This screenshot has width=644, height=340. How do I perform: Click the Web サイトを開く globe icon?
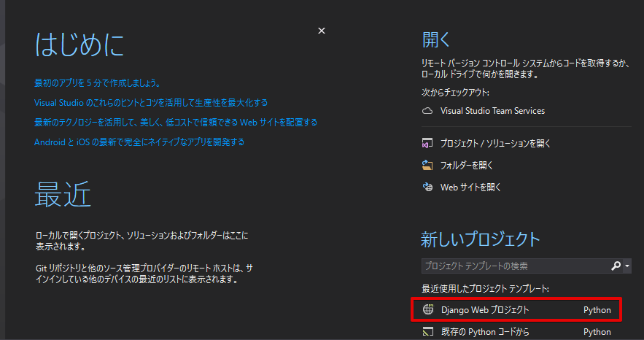[427, 188]
